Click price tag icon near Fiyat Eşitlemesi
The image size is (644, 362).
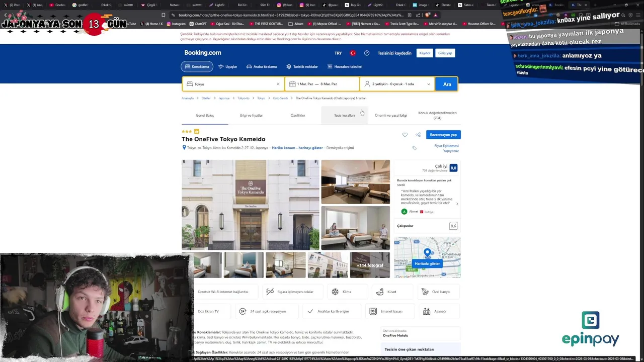[415, 148]
